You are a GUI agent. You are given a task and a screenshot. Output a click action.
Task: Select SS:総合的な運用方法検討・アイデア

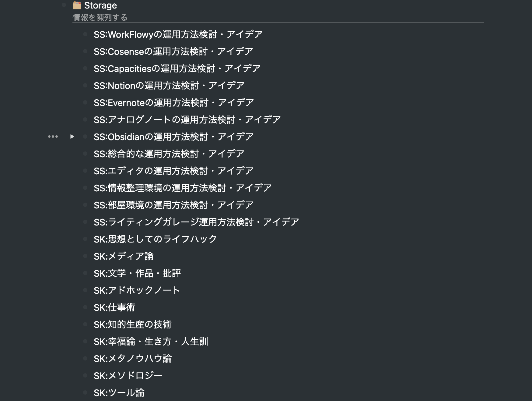click(x=169, y=154)
